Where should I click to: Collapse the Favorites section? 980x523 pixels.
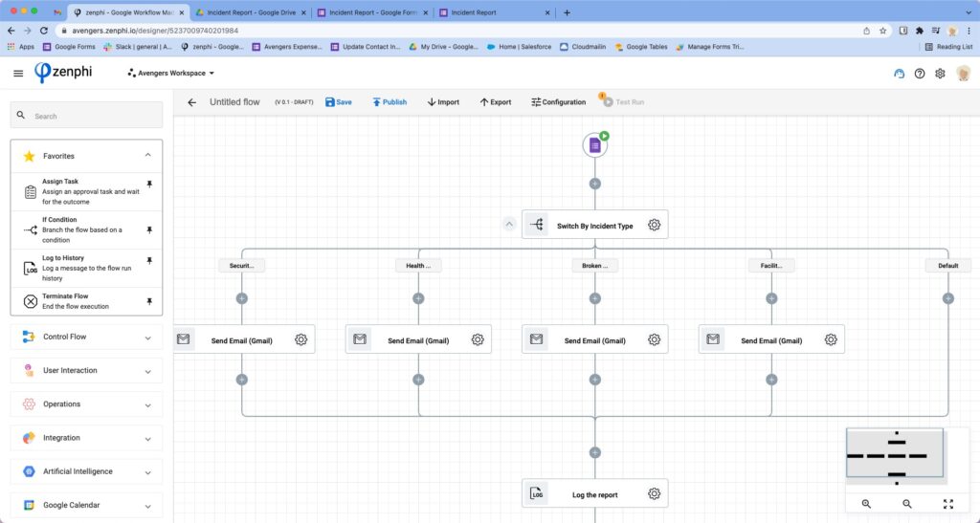tap(148, 156)
